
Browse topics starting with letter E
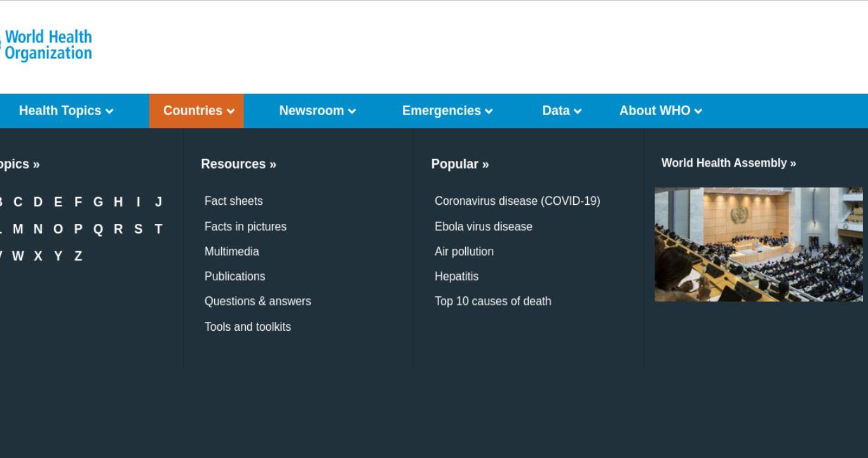(x=58, y=202)
